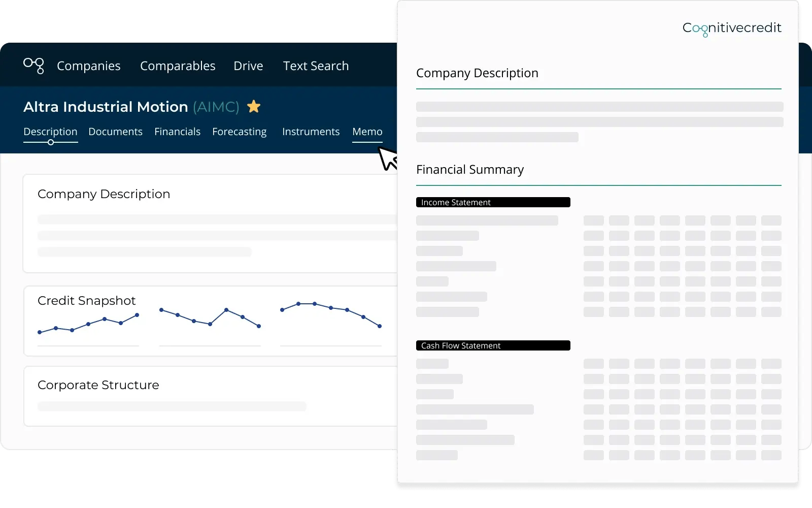Click the Cognitive Credit logo icon in navbar
The width and height of the screenshot is (812, 508).
[33, 66]
